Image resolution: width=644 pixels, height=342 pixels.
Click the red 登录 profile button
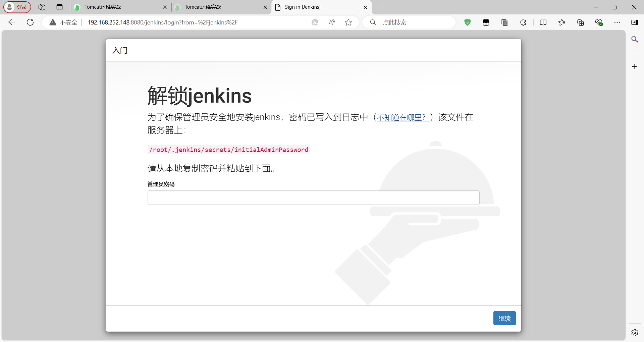tap(17, 7)
